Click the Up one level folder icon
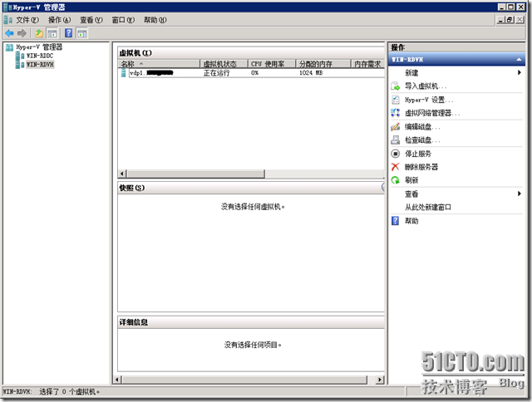532x402 pixels. coord(39,33)
